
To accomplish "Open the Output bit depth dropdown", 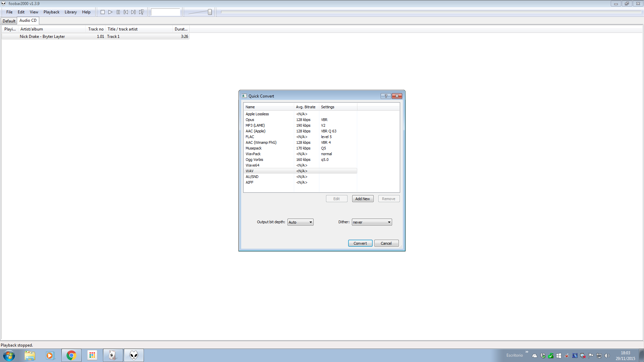I will [300, 222].
